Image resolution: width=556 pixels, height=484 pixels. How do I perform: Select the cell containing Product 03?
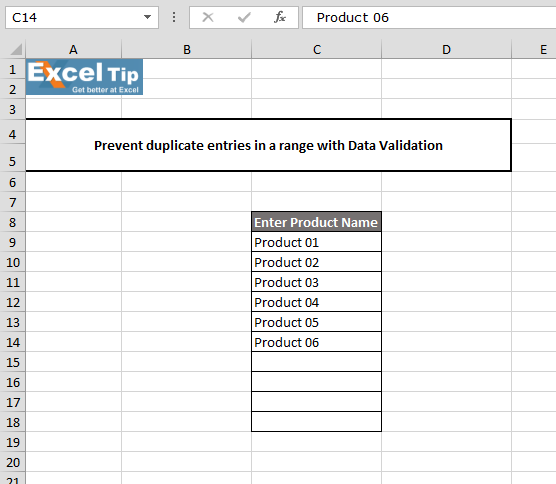(x=317, y=282)
